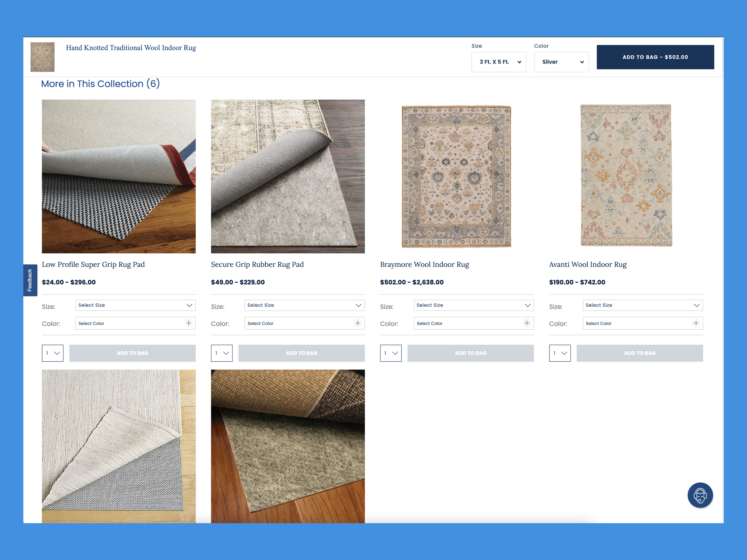This screenshot has width=747, height=560.
Task: Open Braymore Wool Indoor Rug title link
Action: pos(424,264)
